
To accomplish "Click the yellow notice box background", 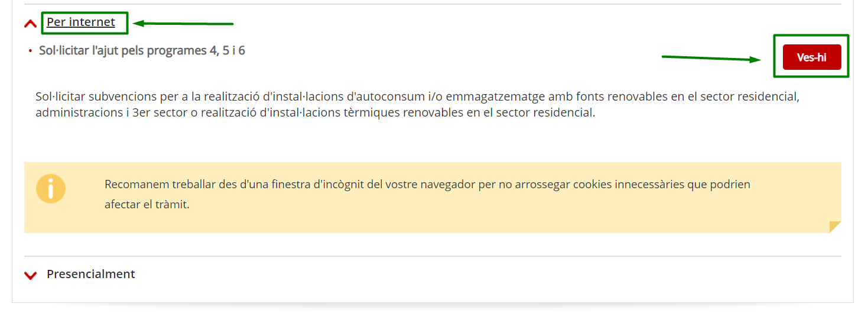I will [x=433, y=198].
